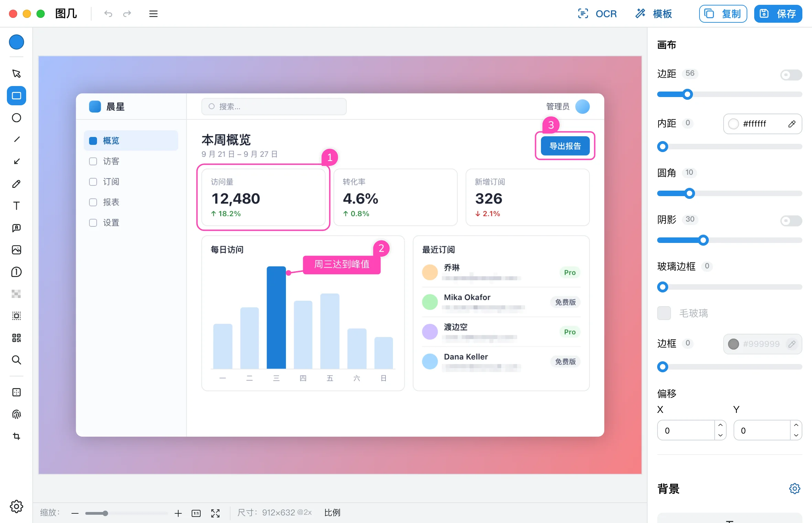Image resolution: width=812 pixels, height=523 pixels.
Task: Select the magnifier tool
Action: (x=17, y=360)
